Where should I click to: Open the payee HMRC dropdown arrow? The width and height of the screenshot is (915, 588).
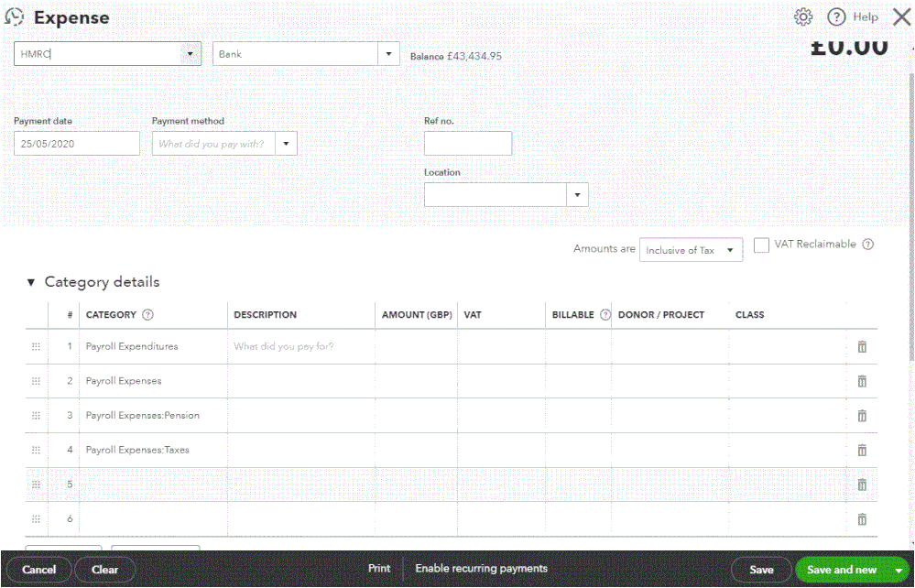pyautogui.click(x=190, y=54)
